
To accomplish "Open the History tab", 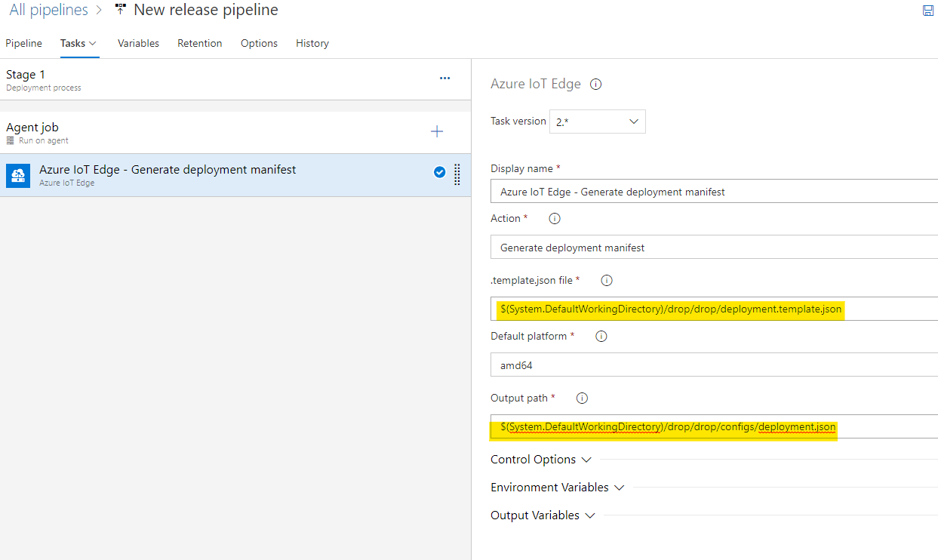I will [x=312, y=44].
